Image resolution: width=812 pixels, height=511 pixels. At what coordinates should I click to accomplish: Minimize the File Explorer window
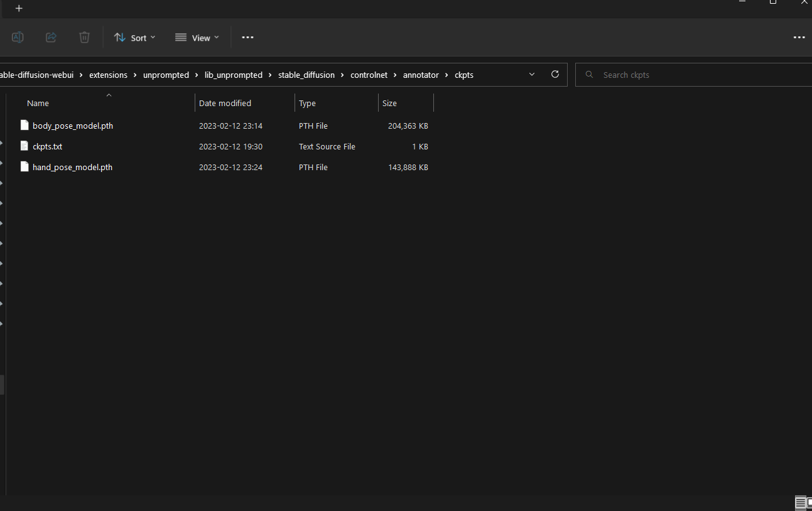tap(743, 3)
